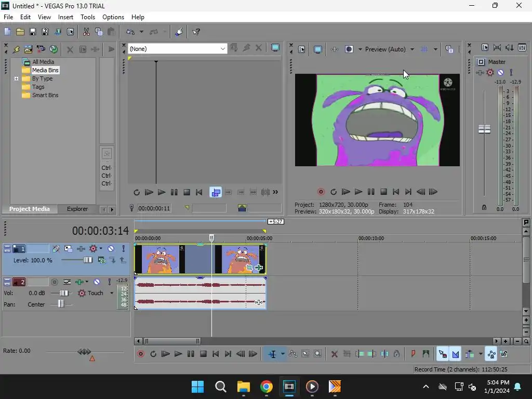Click Track Motion icon on video track 1

(x=68, y=249)
